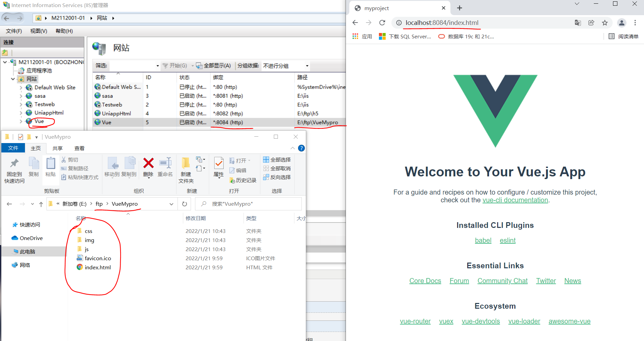The height and width of the screenshot is (341, 644).
Task: Select the index.html file
Action: coord(98,267)
